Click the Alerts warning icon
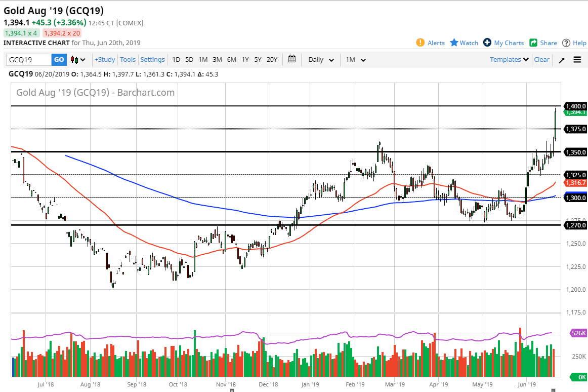The image size is (588, 392). (420, 43)
